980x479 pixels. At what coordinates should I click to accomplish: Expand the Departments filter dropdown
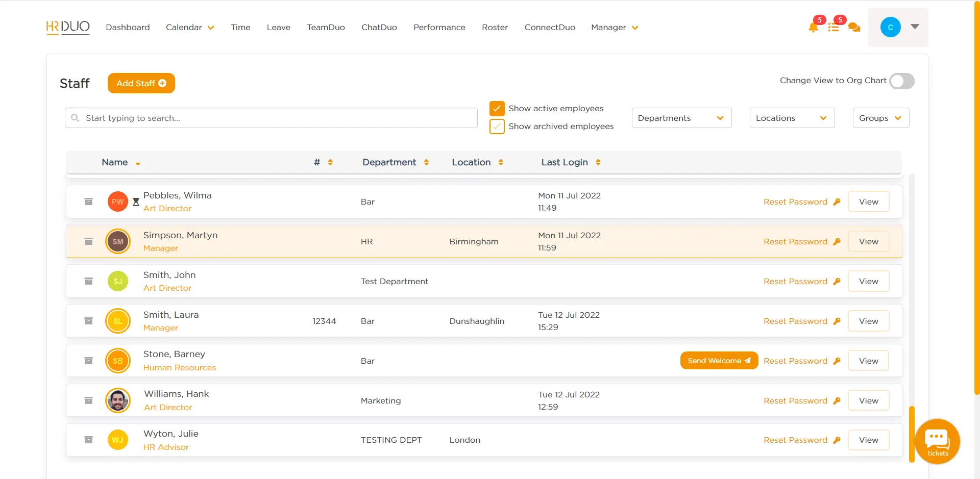[681, 118]
